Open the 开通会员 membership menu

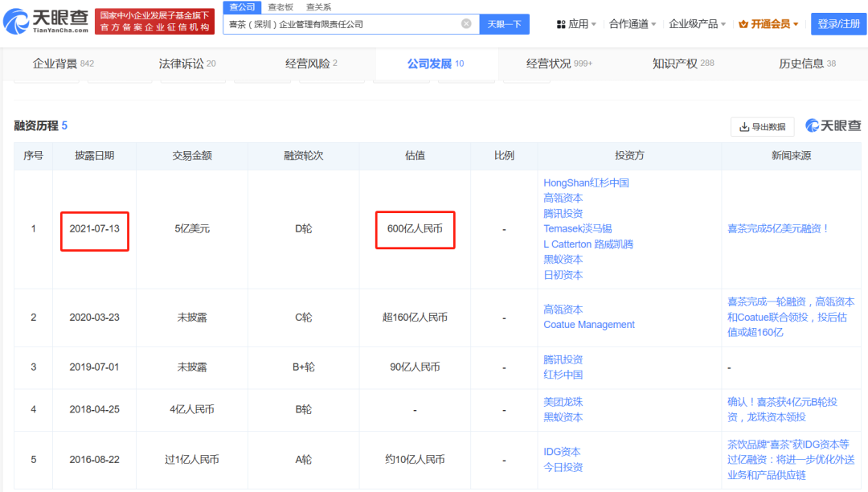point(769,24)
